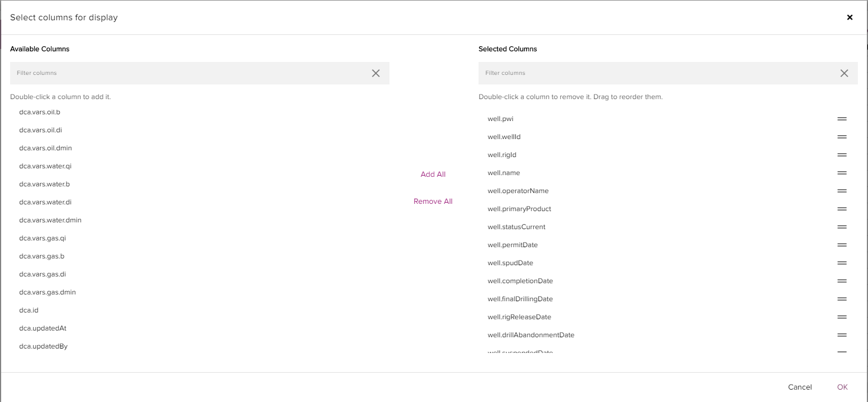This screenshot has height=402, width=868.
Task: Click the drag handle next to well.pwi
Action: click(842, 119)
